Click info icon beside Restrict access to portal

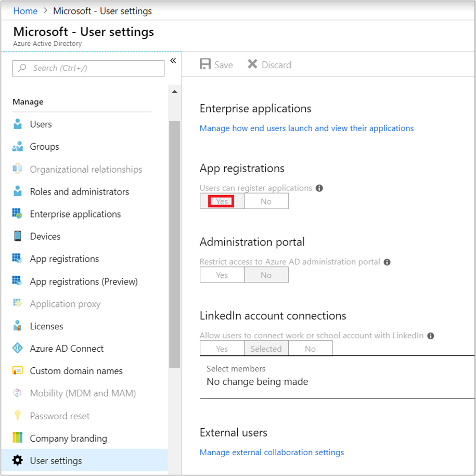tap(387, 262)
